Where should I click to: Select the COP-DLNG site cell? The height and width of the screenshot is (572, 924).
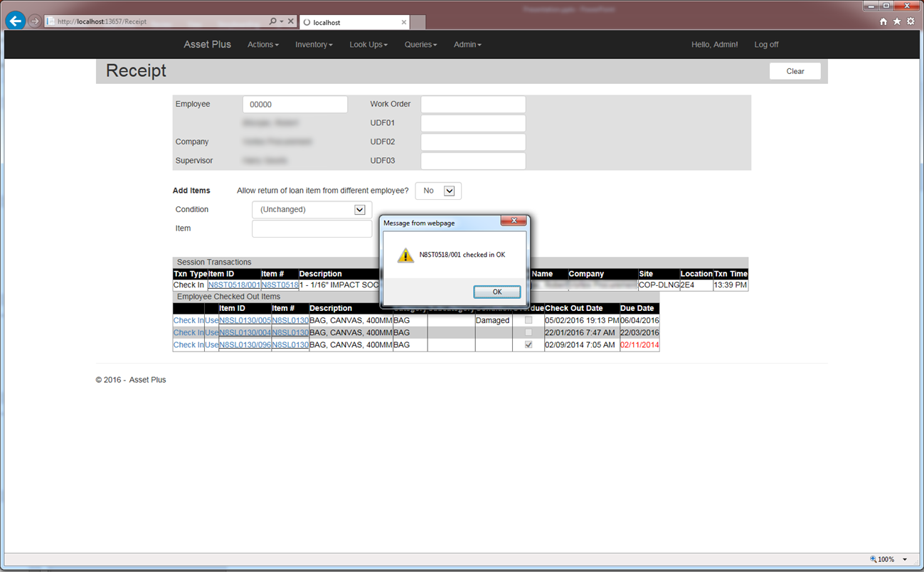click(x=659, y=285)
